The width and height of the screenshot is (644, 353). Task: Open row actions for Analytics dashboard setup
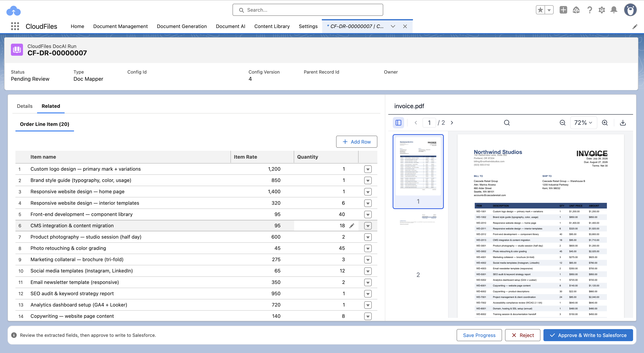click(x=368, y=305)
